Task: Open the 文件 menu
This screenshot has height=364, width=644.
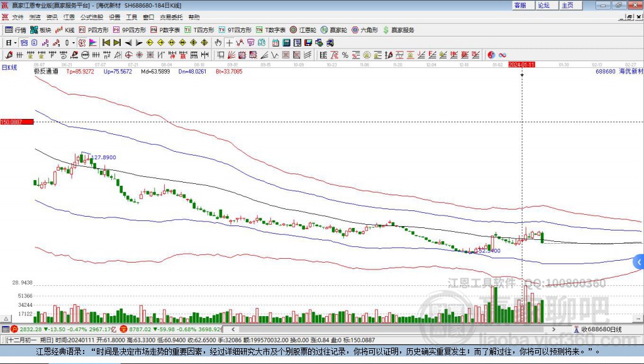Action: coord(18,17)
